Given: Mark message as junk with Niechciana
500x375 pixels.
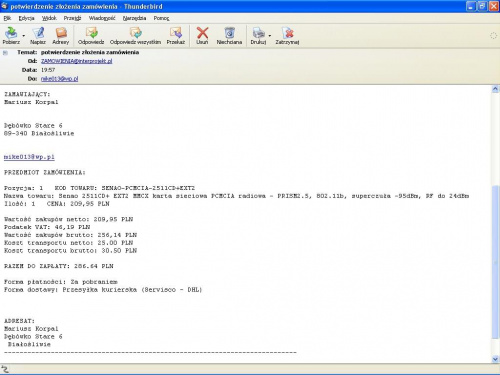Looking at the screenshot, I should click(229, 36).
